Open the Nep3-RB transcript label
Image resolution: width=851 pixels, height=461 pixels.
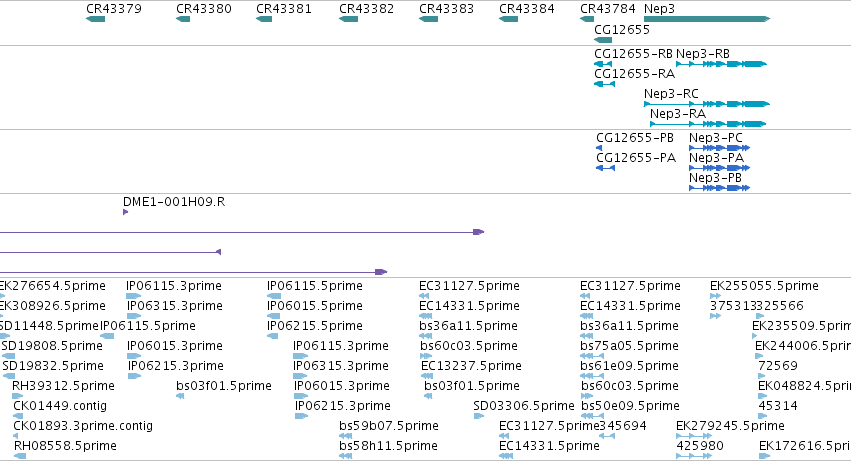703,54
